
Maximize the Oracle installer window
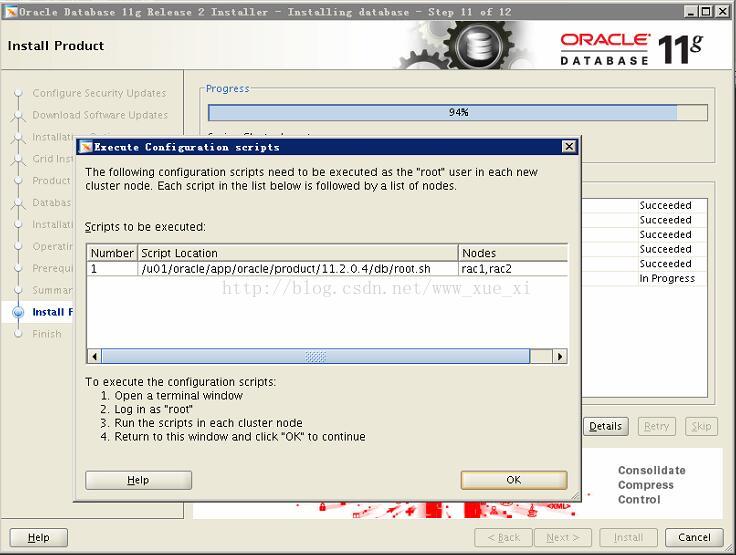(705, 11)
